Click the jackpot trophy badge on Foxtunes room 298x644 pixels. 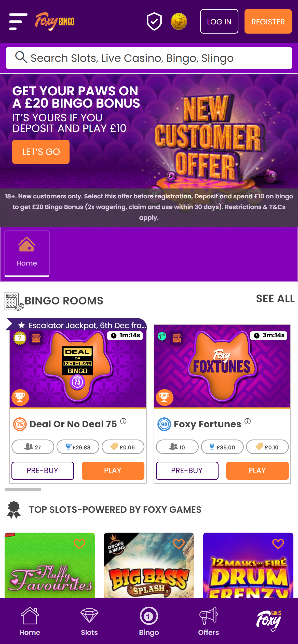pyautogui.click(x=164, y=397)
